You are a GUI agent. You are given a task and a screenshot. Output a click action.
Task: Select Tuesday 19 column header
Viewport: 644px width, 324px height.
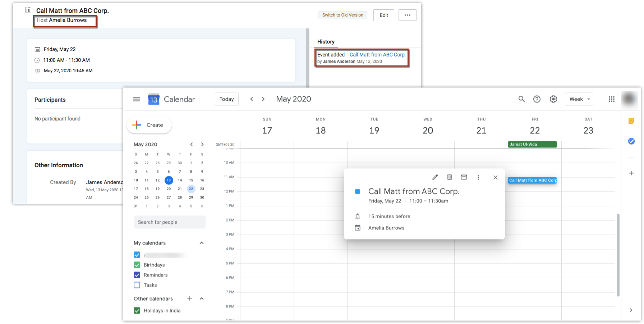point(374,126)
